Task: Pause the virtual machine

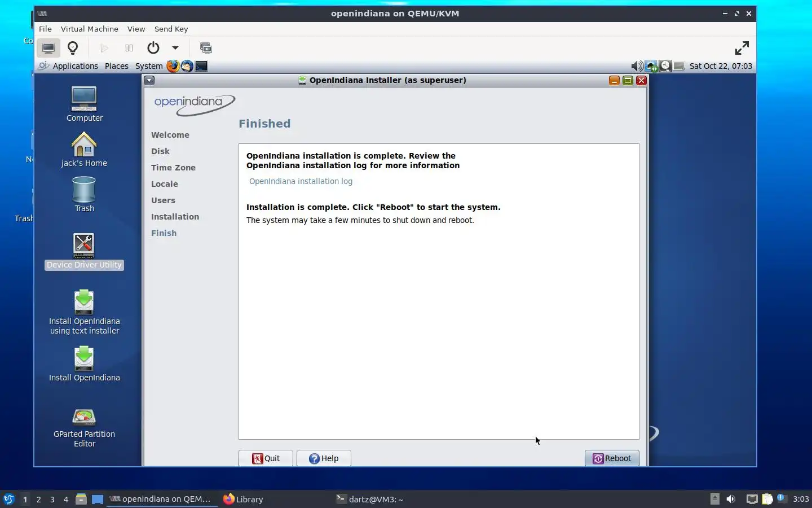Action: [x=129, y=48]
